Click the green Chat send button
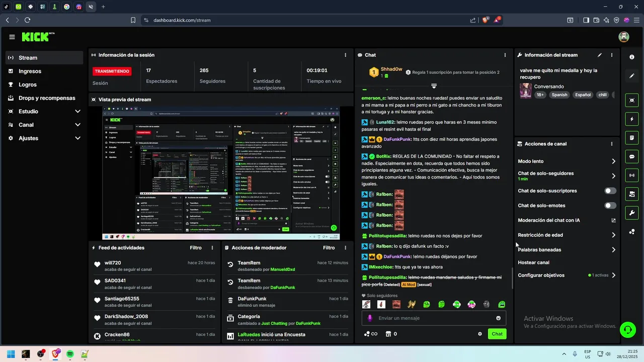The height and width of the screenshot is (362, 644). pyautogui.click(x=497, y=334)
